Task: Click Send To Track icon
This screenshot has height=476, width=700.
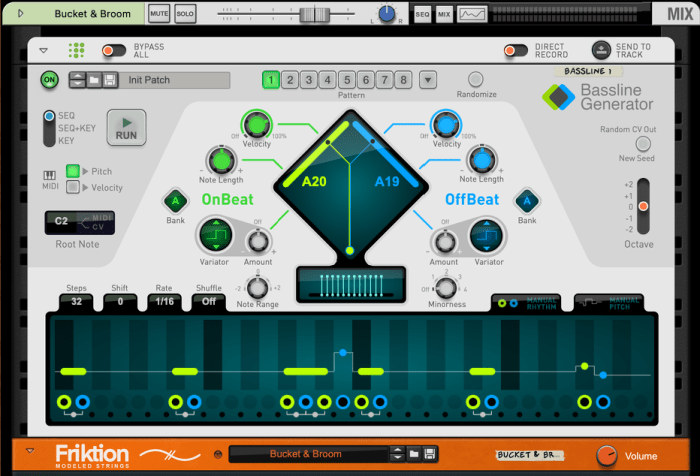Action: click(600, 50)
